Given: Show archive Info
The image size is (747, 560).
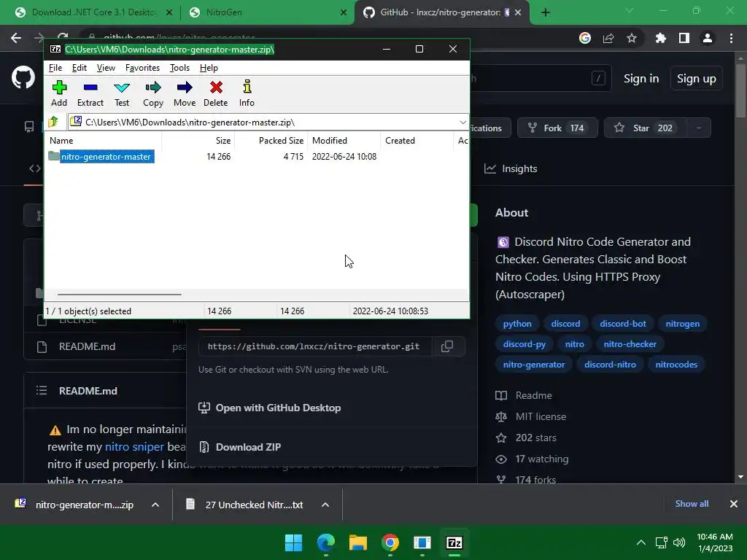Looking at the screenshot, I should [x=247, y=93].
